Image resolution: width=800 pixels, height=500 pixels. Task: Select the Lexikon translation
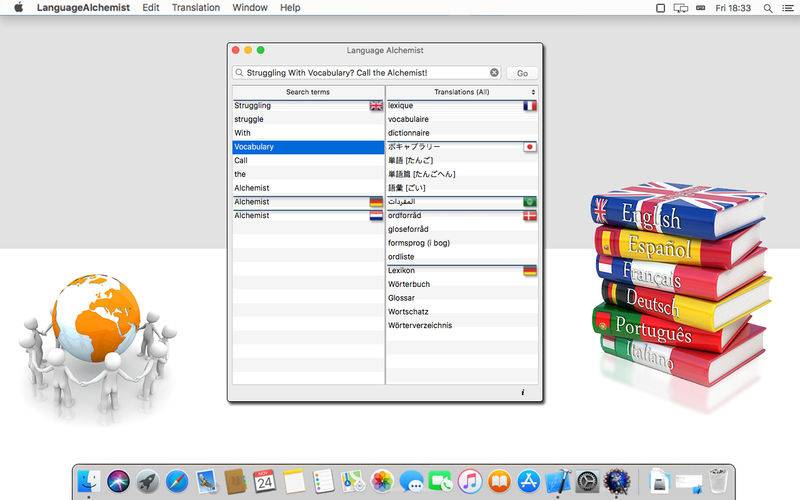462,271
